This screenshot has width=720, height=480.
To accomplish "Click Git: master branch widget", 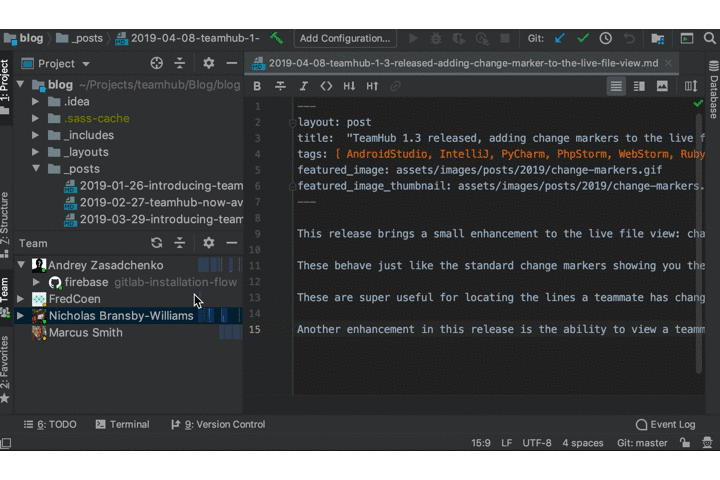I will tap(642, 443).
